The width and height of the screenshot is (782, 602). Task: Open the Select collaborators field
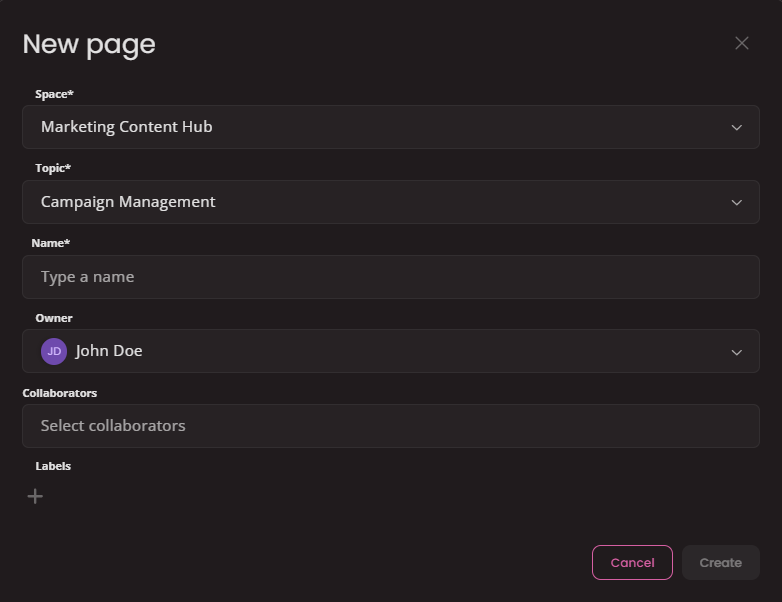[390, 426]
